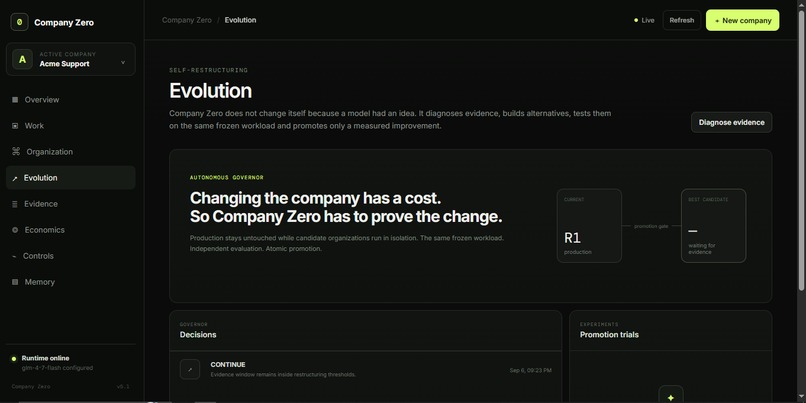
Task: Click the Diagnose evidence button
Action: pyautogui.click(x=731, y=122)
